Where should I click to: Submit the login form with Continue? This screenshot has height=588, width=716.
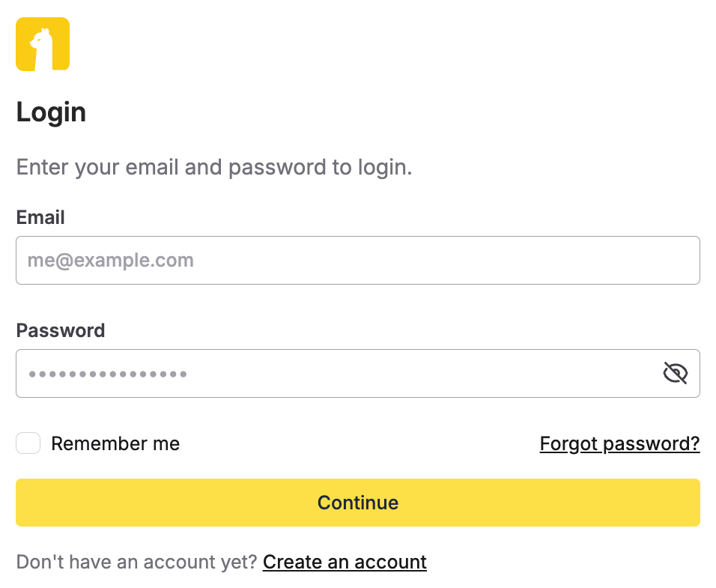point(357,503)
